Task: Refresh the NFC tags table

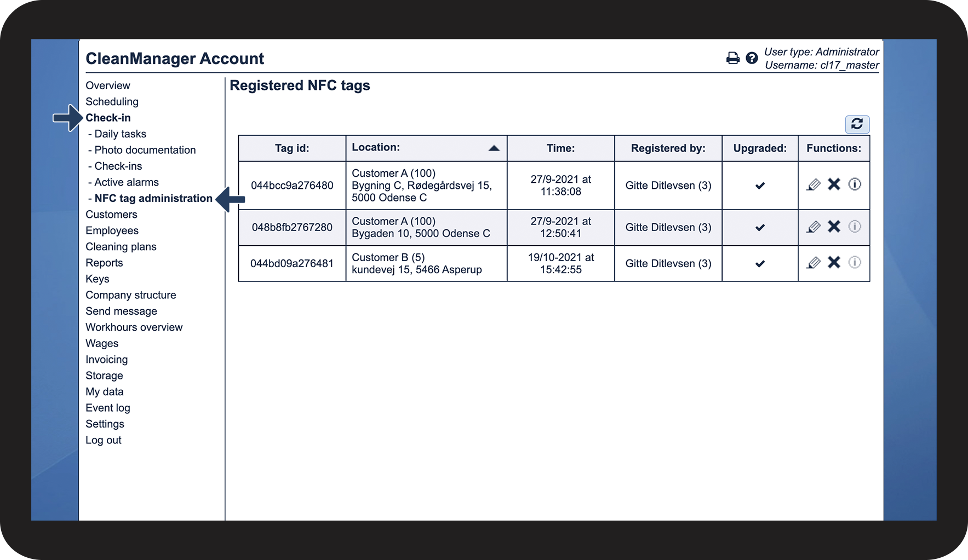Action: pyautogui.click(x=857, y=124)
